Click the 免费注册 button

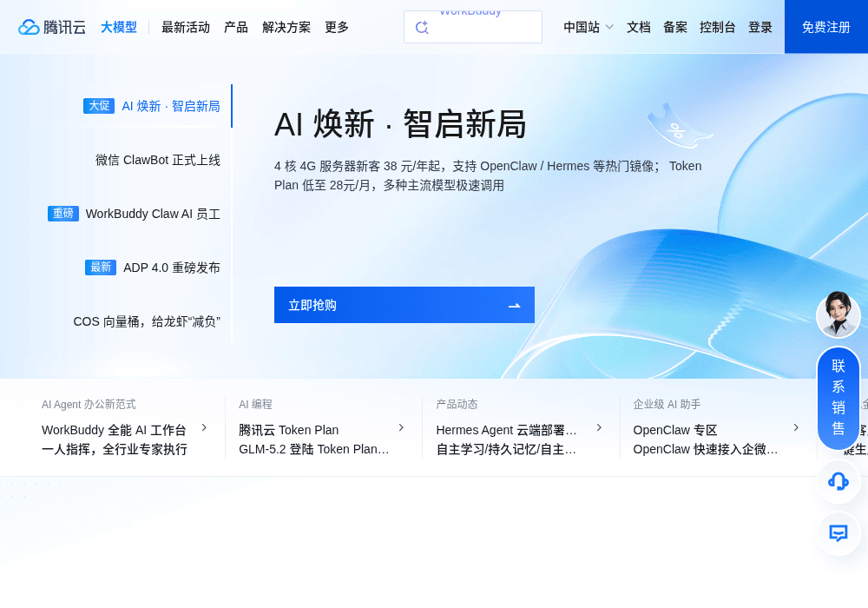point(826,27)
